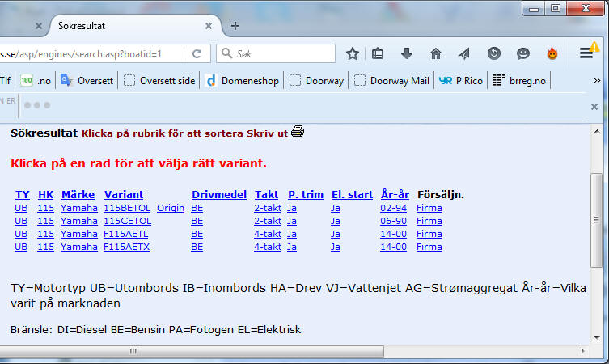Close the Sökresultat tab
The image size is (609, 364).
click(x=209, y=25)
